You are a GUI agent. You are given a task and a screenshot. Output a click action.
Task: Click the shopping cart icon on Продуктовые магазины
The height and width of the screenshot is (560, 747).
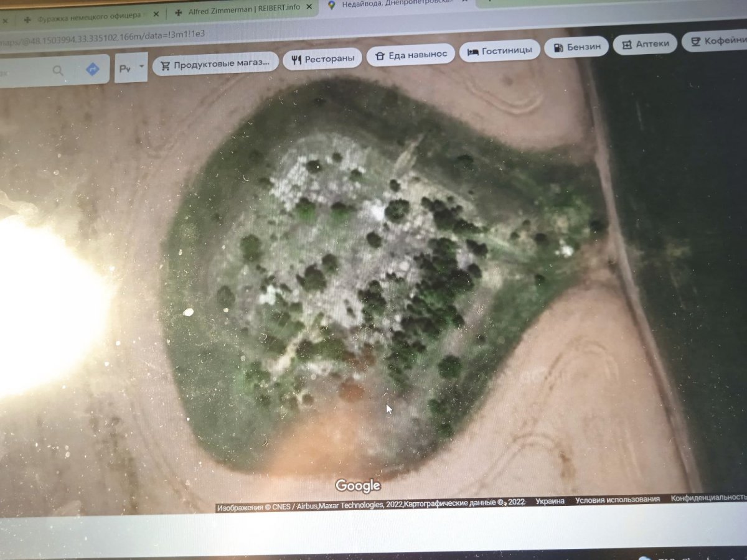[165, 66]
